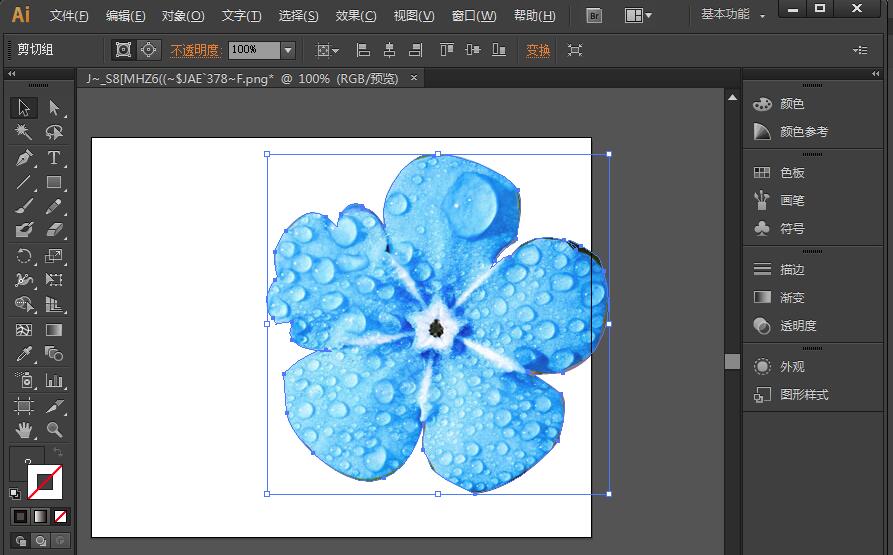The image size is (893, 555).
Task: Pick the Magic Wand tool
Action: click(24, 132)
